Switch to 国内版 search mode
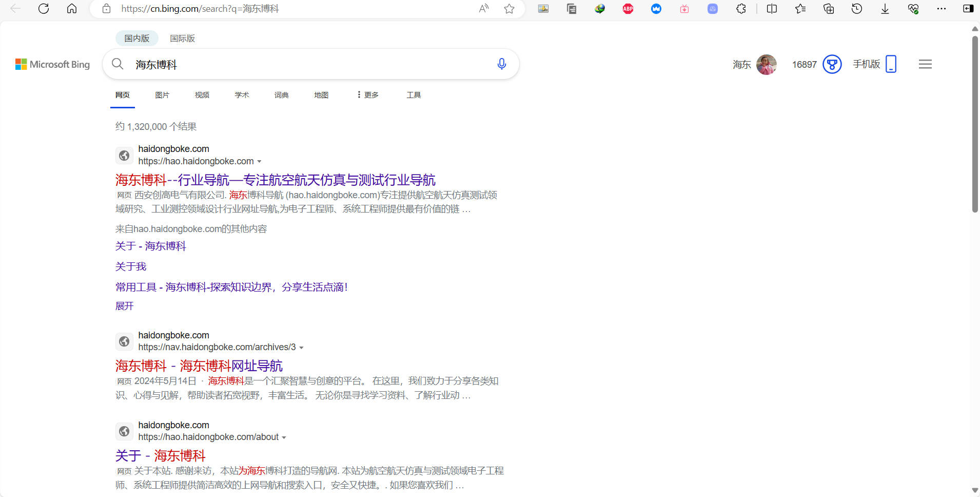The image size is (980, 497). coord(137,39)
